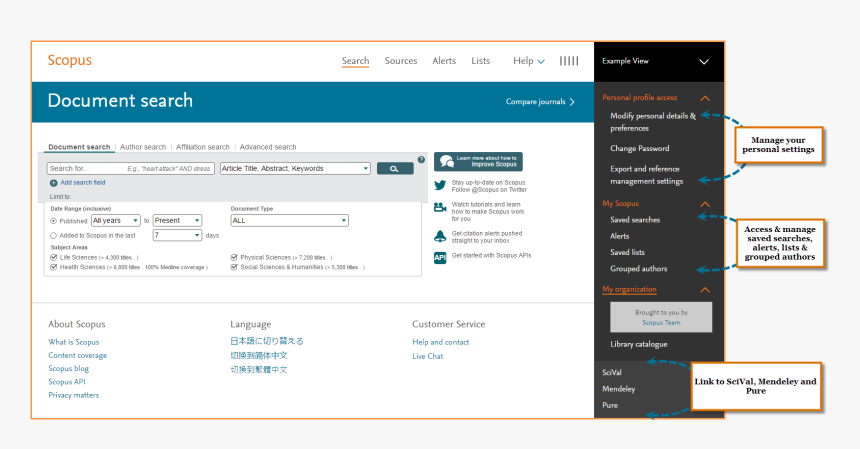Open the Document Type ALL dropdown

290,220
